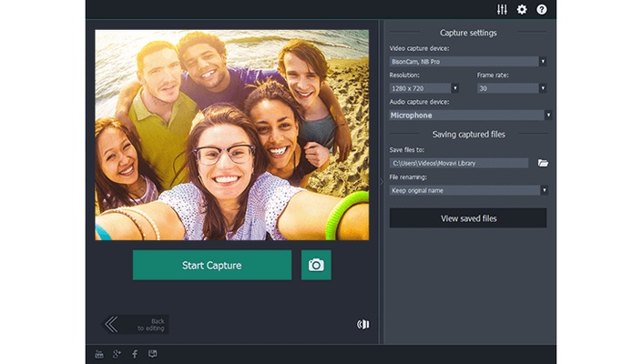The width and height of the screenshot is (642, 364).
Task: Click the 'Capture settings' heading
Action: coord(468,33)
